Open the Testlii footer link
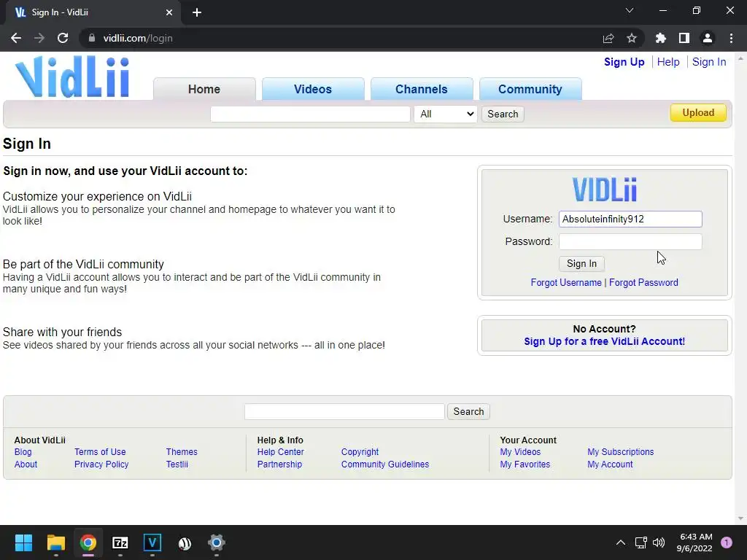This screenshot has height=560, width=747. tap(177, 464)
